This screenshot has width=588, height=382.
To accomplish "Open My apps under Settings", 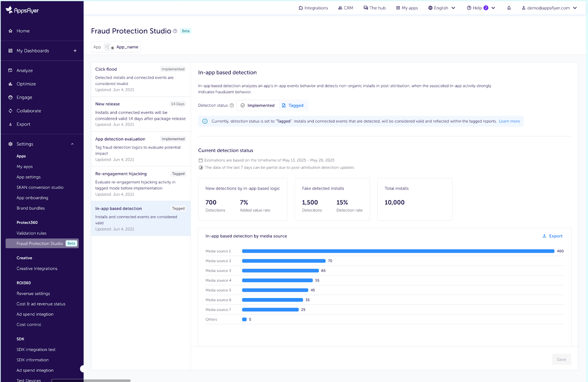I will coord(25,167).
